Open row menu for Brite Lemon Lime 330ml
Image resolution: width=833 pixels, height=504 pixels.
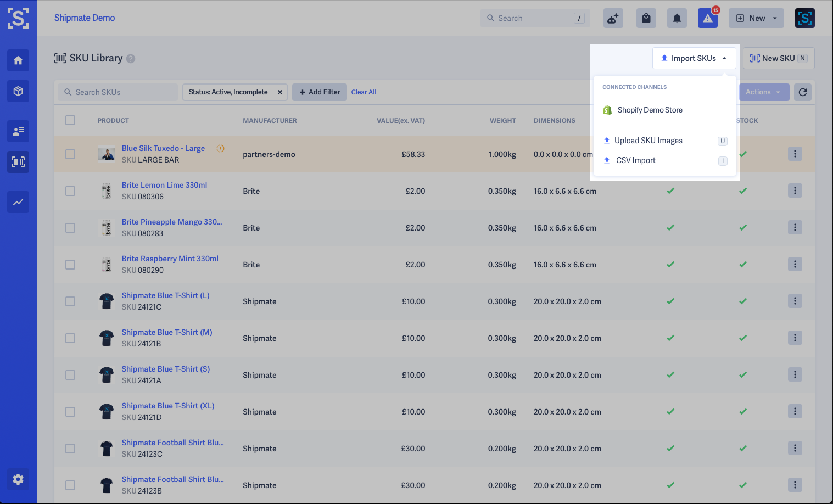tap(795, 191)
